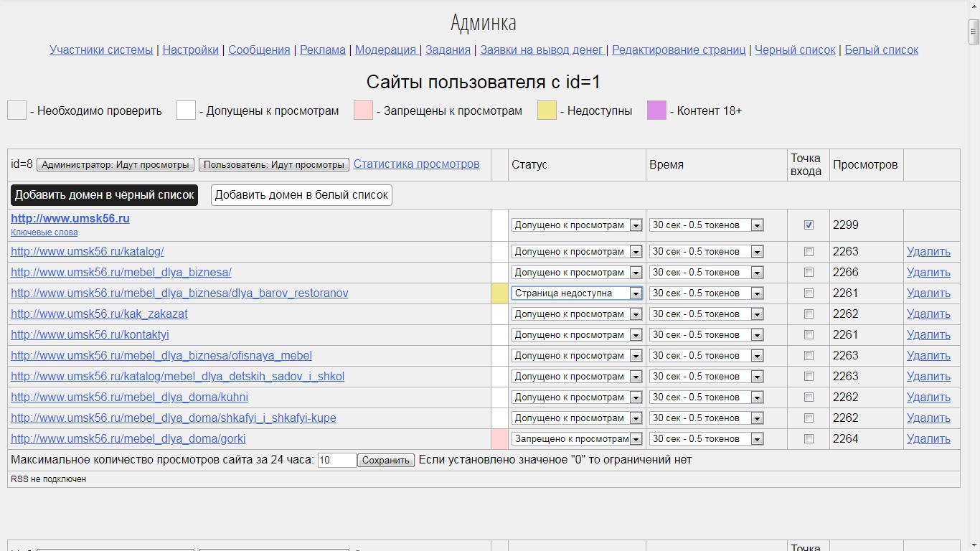Open status dropdown for kuhni row
This screenshot has height=551, width=980.
click(x=577, y=397)
